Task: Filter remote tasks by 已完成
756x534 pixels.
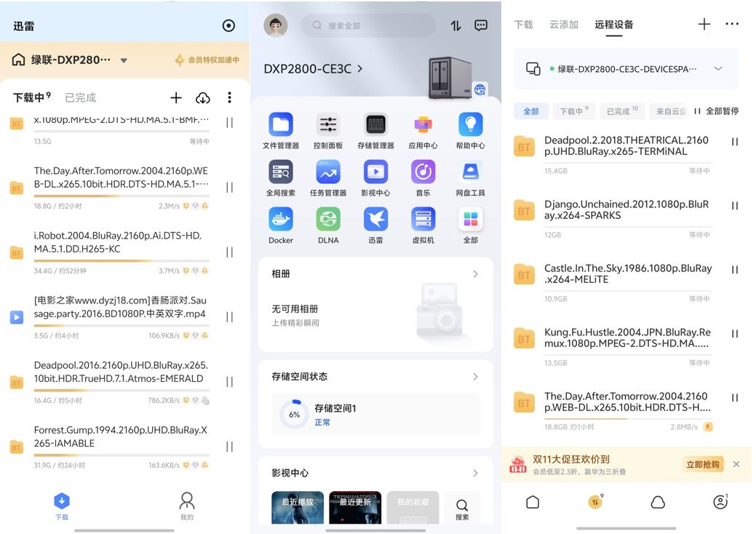Action: click(622, 111)
